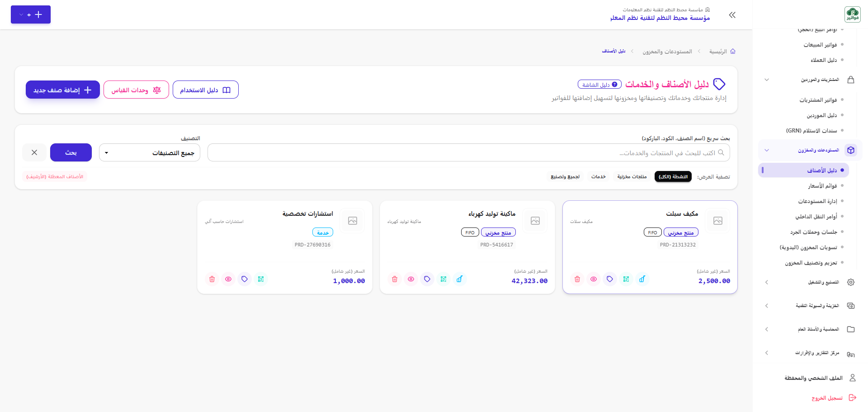This screenshot has width=868, height=412.
Task: Click the بحث search button
Action: (71, 152)
